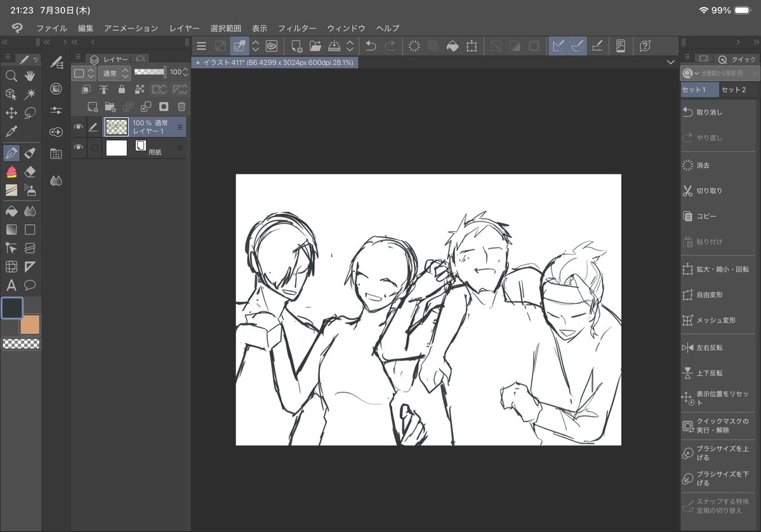Click 消去 in quick access
Screen dimensions: 761x532
coord(718,166)
